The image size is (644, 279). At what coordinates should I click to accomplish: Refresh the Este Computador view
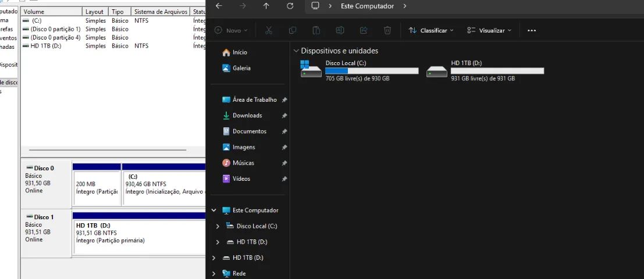[290, 6]
